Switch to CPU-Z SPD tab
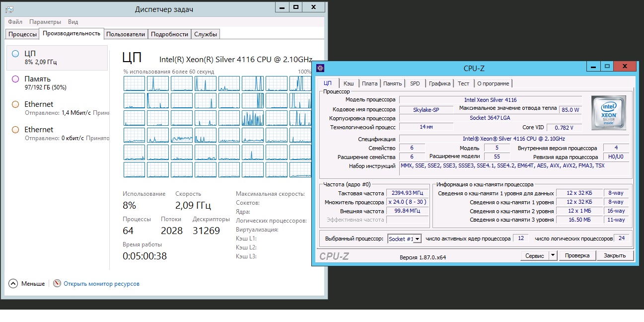Image resolution: width=644 pixels, height=322 pixels. pos(415,83)
